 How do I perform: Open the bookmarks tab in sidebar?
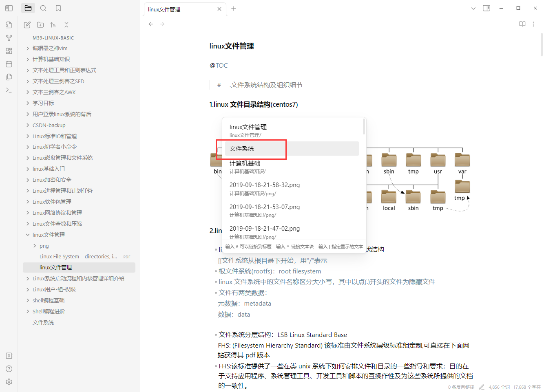[x=58, y=8]
